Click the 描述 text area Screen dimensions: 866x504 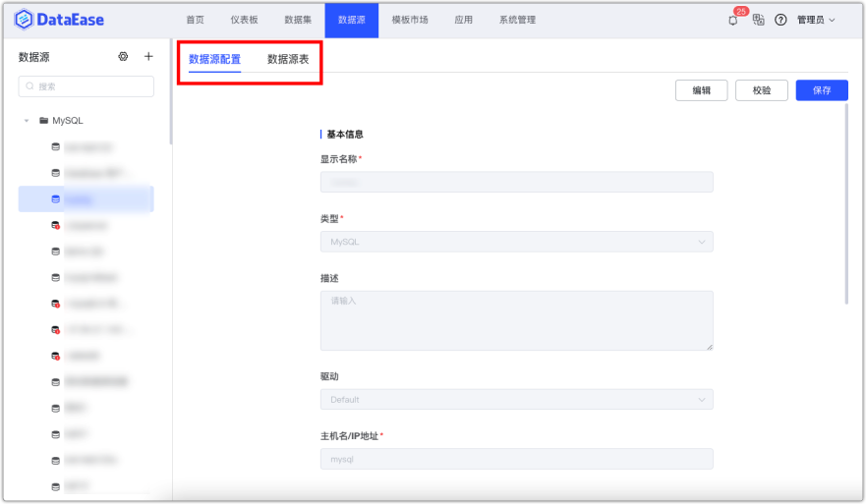pos(516,320)
